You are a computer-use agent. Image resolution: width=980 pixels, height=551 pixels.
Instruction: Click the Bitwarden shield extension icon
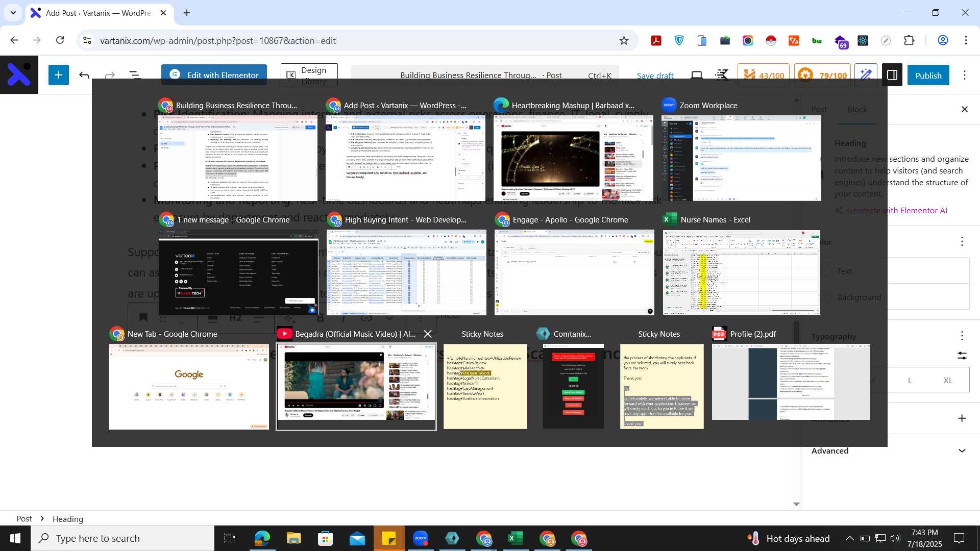pyautogui.click(x=679, y=40)
